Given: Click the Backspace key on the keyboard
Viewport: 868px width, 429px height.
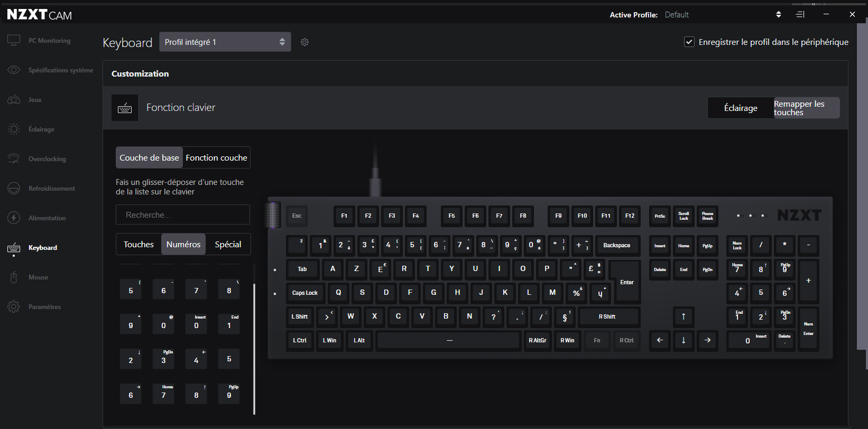Looking at the screenshot, I should click(x=616, y=245).
